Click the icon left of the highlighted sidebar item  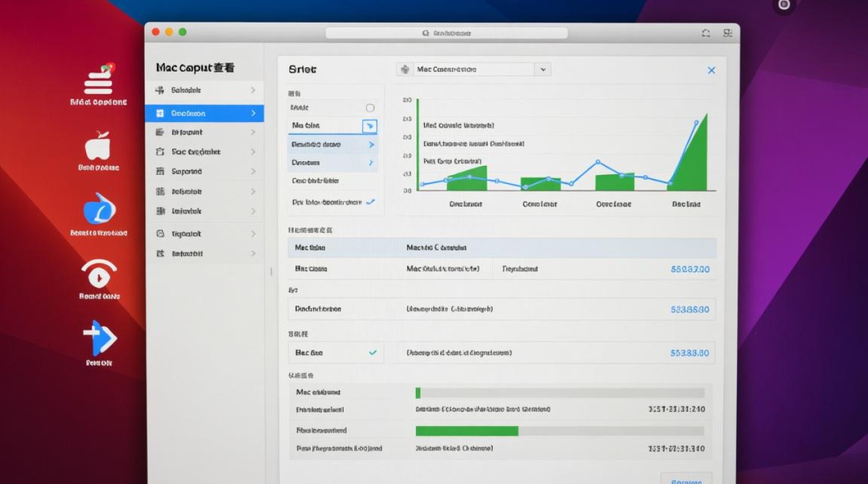pos(160,114)
